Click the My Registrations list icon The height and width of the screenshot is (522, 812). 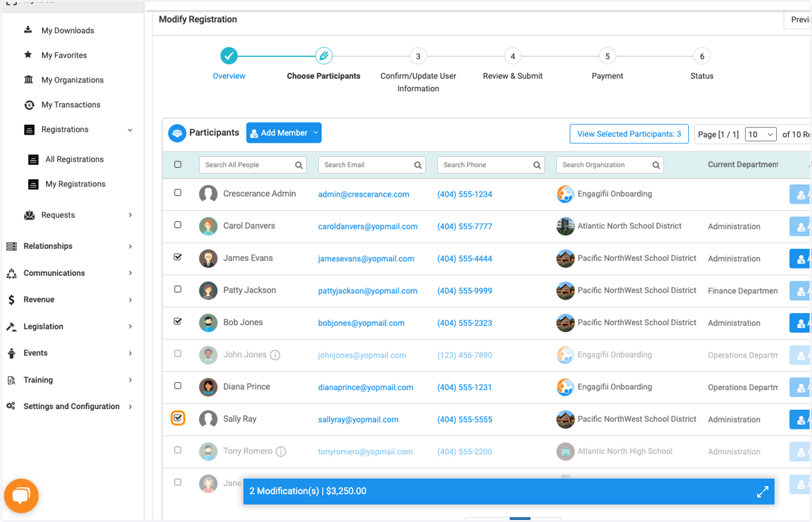click(x=33, y=184)
